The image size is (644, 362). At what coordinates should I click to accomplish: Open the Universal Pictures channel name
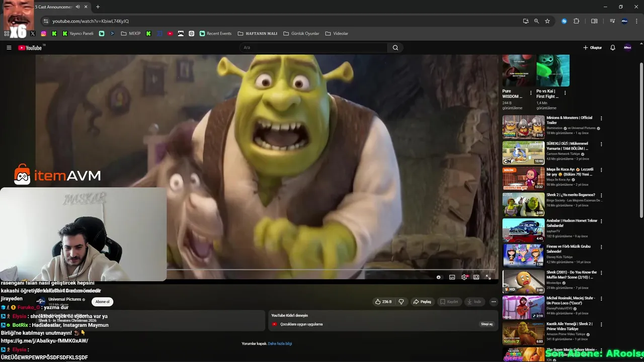tap(65, 299)
